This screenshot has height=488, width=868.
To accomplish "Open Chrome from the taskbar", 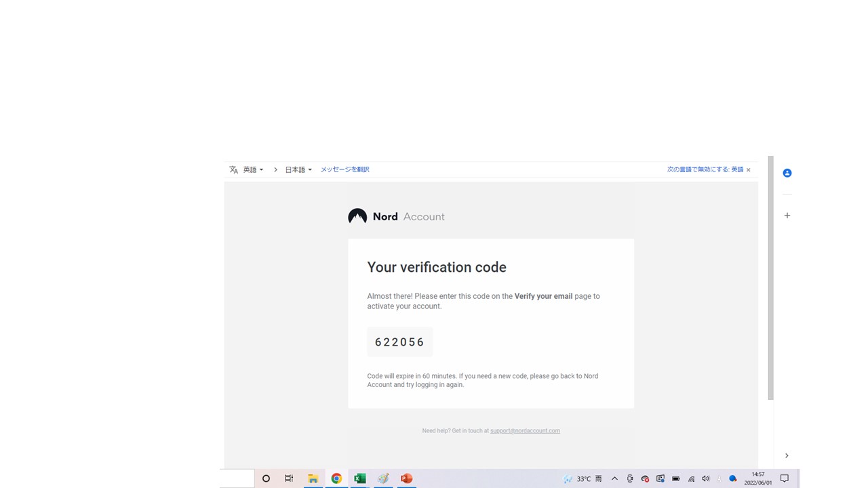I will (x=336, y=479).
